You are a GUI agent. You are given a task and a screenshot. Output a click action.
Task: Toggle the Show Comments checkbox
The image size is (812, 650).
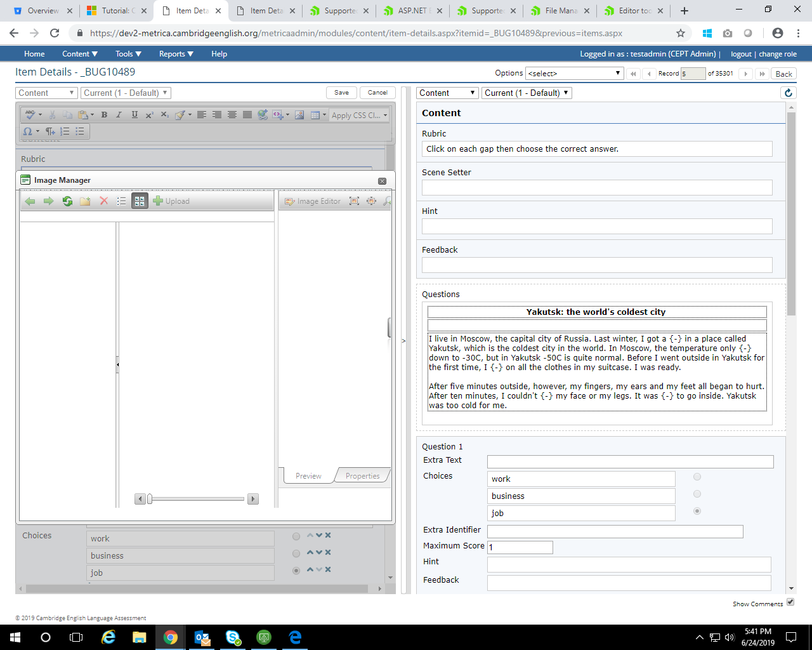click(790, 602)
